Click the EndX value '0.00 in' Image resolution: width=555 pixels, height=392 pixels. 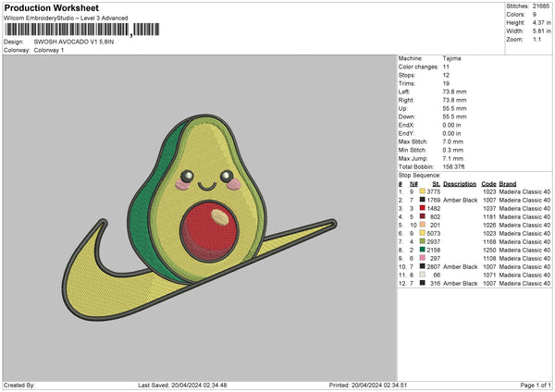[451, 125]
